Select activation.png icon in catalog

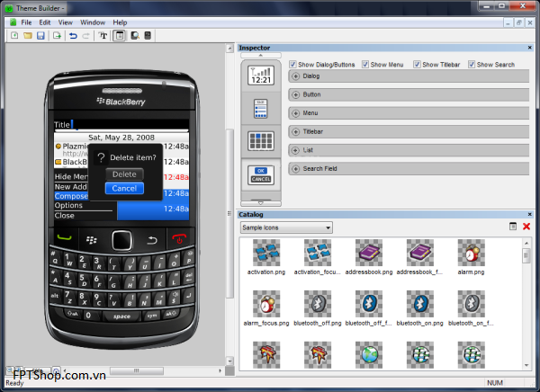point(266,253)
